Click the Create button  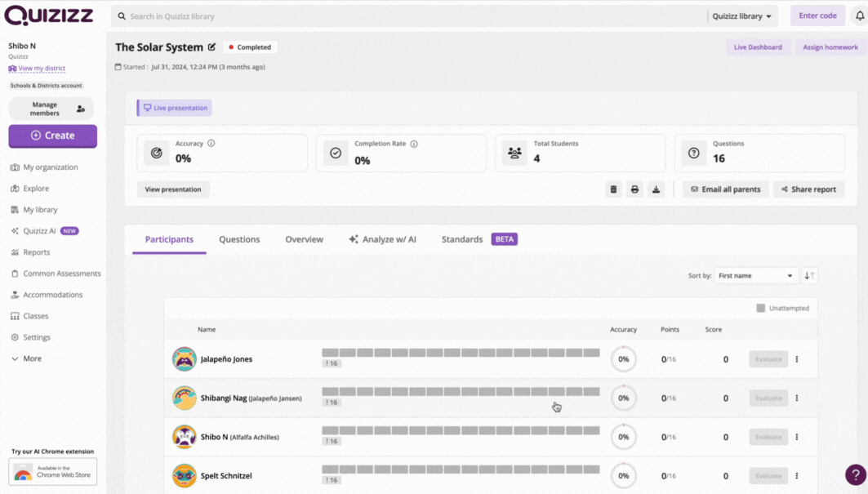tap(52, 136)
